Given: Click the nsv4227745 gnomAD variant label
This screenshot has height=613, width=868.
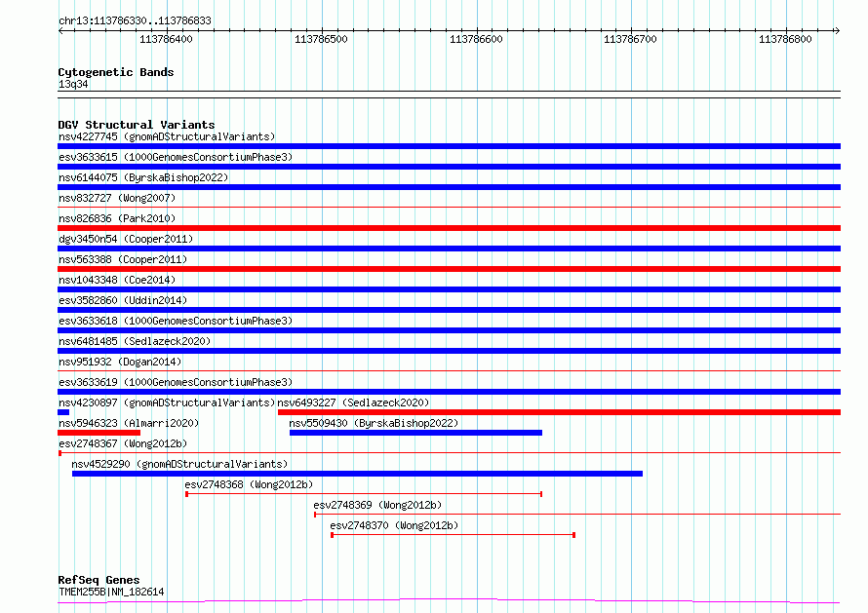Looking at the screenshot, I should (166, 136).
